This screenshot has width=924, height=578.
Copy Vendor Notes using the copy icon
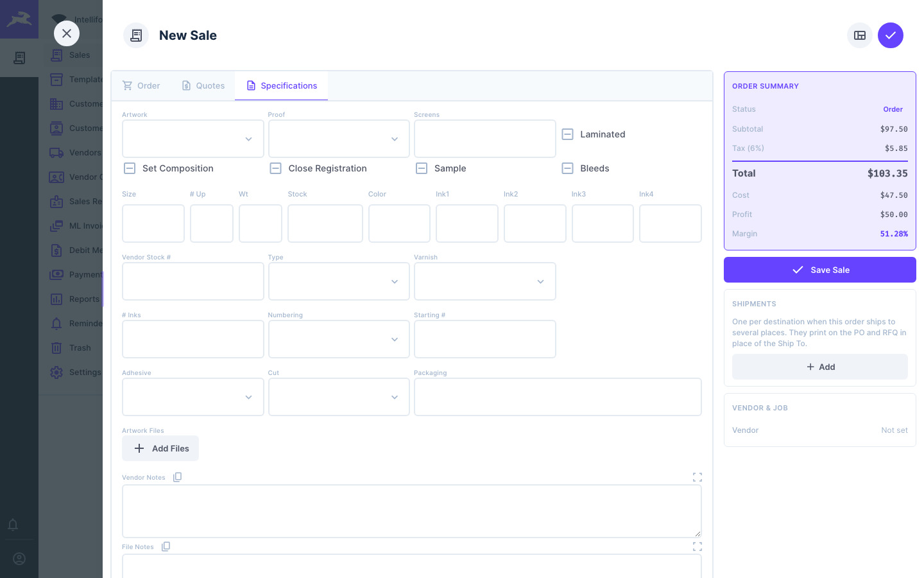point(178,477)
